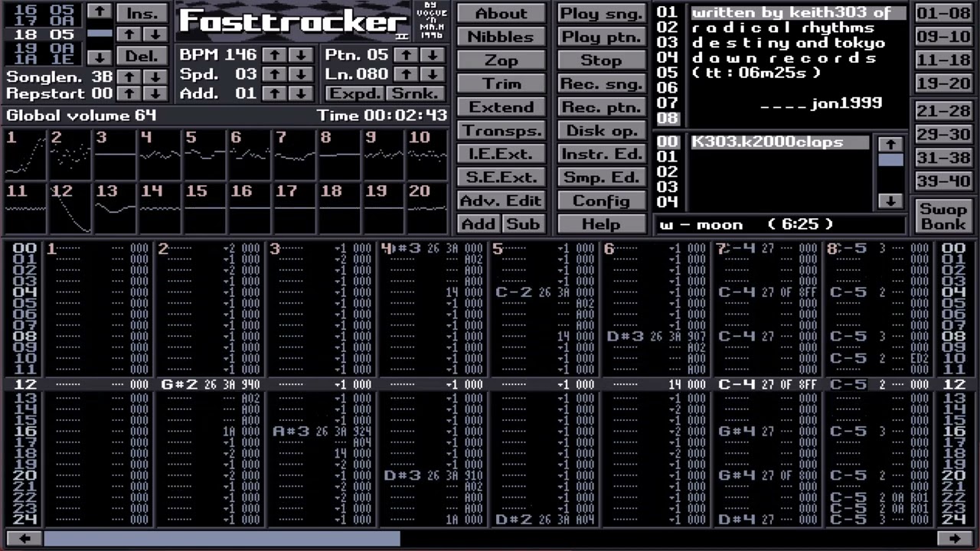Start Rec. ptn. recording

point(601,107)
